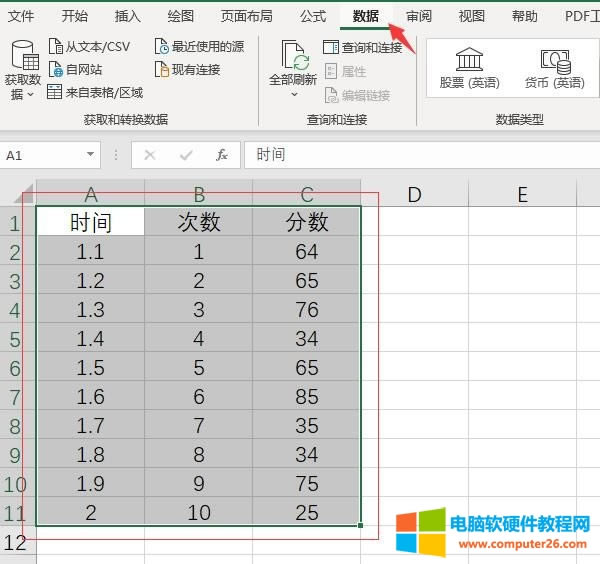Click the formula bar showing 时间
Viewport: 600px width, 564px height.
tap(420, 155)
